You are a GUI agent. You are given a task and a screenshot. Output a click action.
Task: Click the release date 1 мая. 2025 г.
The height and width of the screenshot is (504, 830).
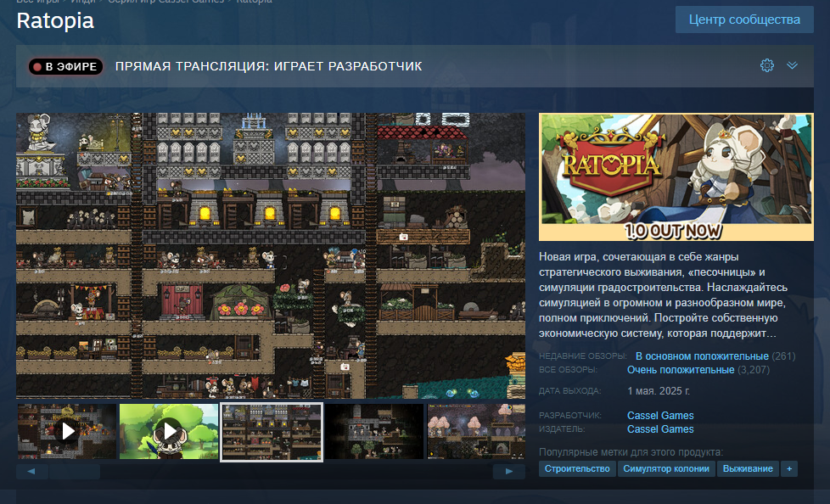pos(659,391)
